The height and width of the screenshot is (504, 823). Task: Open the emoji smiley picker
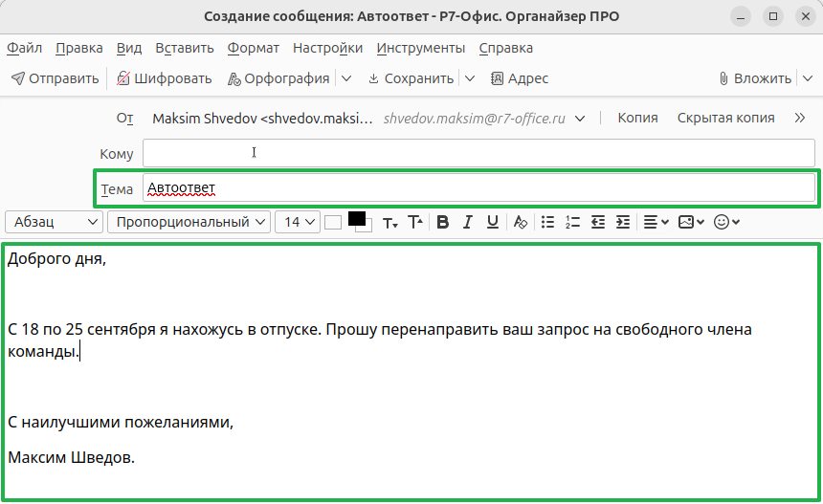[726, 222]
